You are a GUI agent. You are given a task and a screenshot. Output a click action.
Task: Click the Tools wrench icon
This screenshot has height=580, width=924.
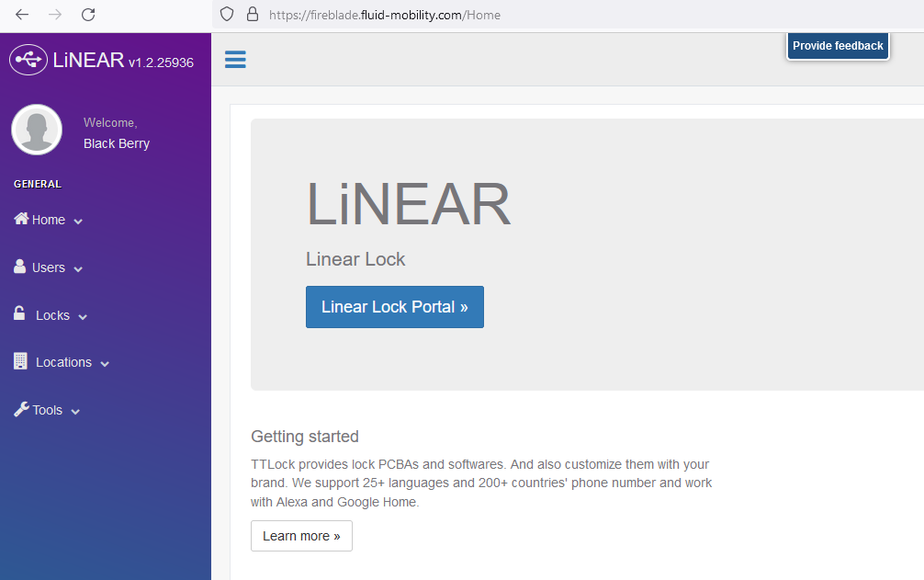coord(21,409)
